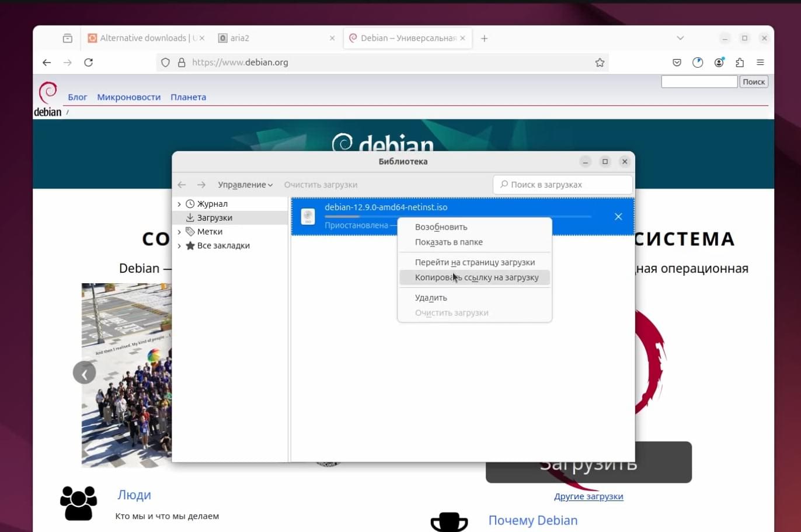Click Firefox forward arrow in main toolbar
Image resolution: width=801 pixels, height=532 pixels.
pos(68,62)
